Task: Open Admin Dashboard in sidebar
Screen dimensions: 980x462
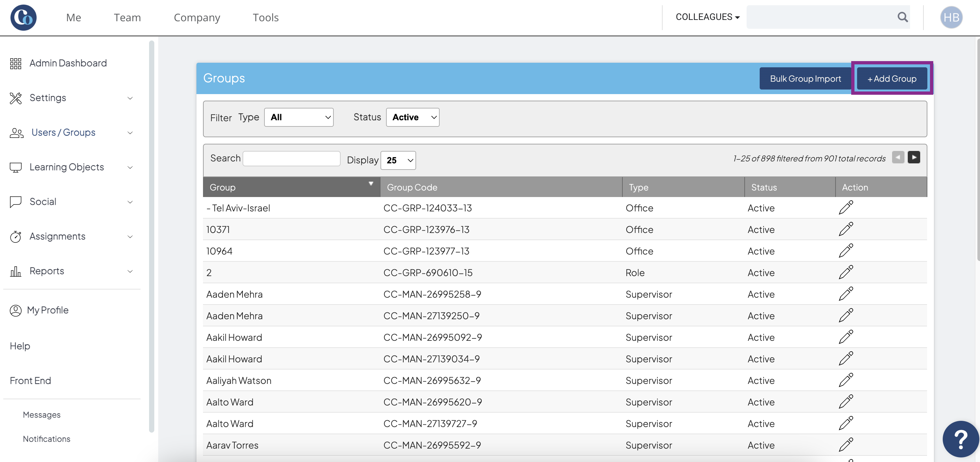Action: click(68, 63)
